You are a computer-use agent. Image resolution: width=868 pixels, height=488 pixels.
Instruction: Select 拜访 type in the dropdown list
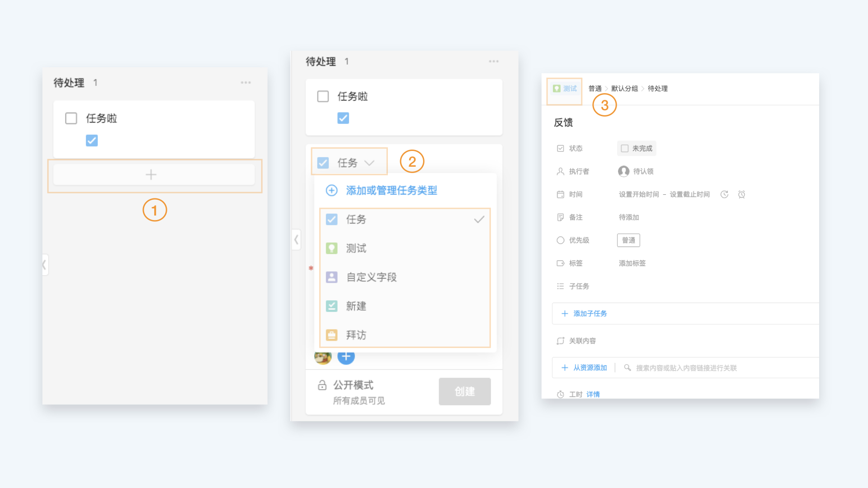(x=405, y=335)
